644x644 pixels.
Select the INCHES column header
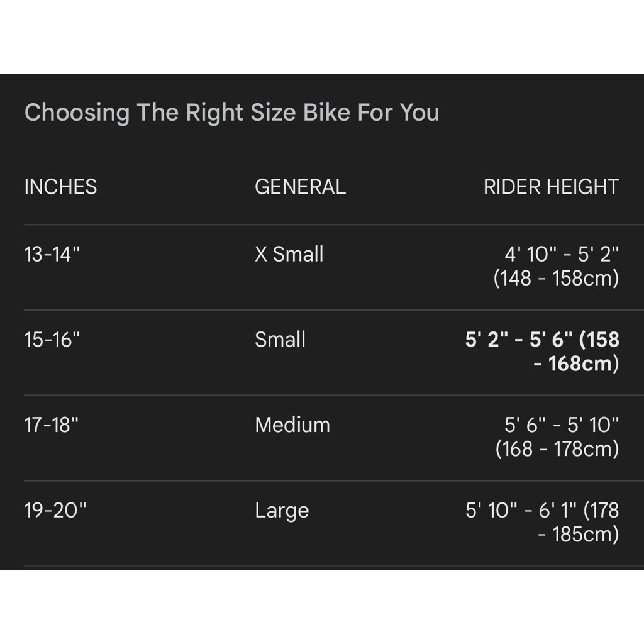(x=60, y=187)
